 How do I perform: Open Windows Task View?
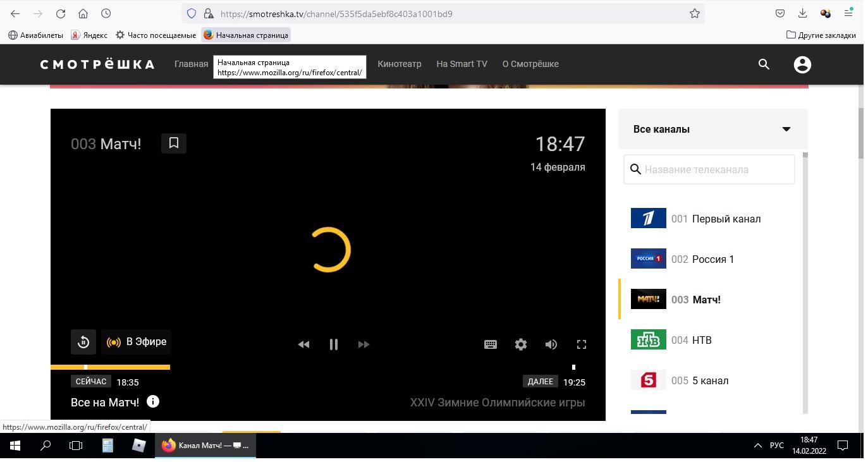[x=76, y=446]
